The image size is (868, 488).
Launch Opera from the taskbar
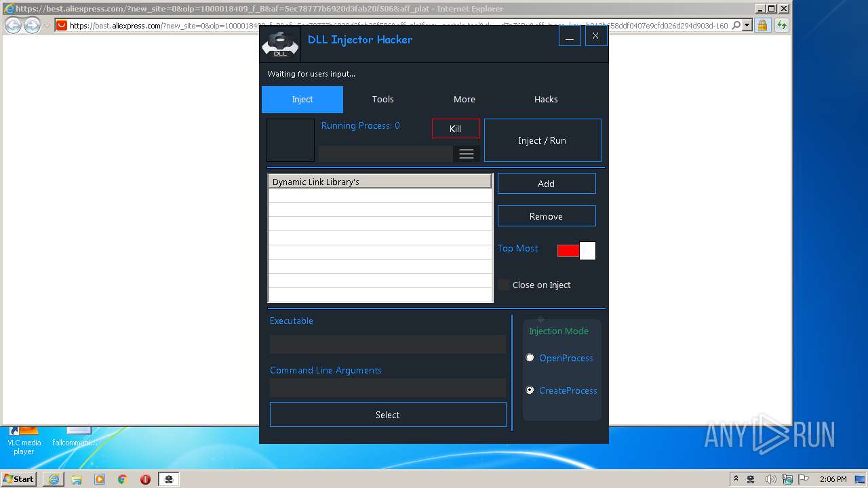pos(146,479)
